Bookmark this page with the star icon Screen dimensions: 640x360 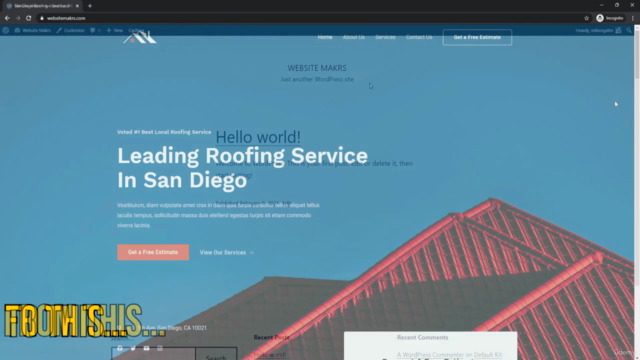[x=587, y=18]
